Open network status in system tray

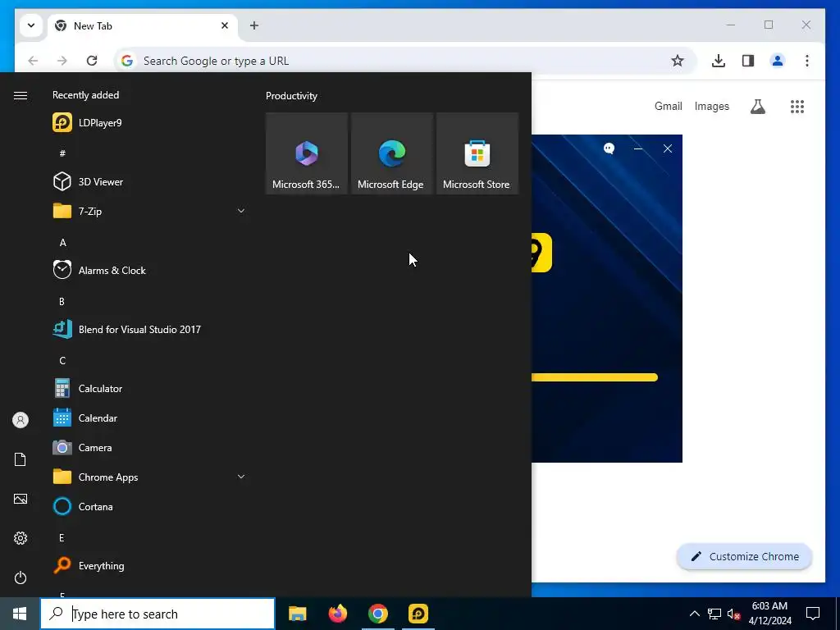pos(714,614)
